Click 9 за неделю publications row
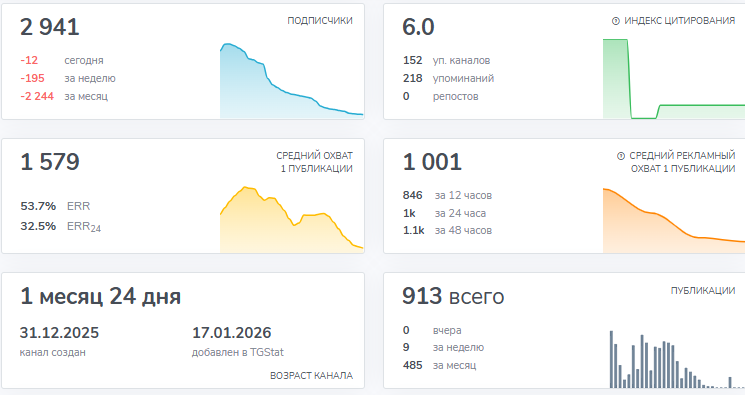The width and height of the screenshot is (745, 395). [x=443, y=347]
